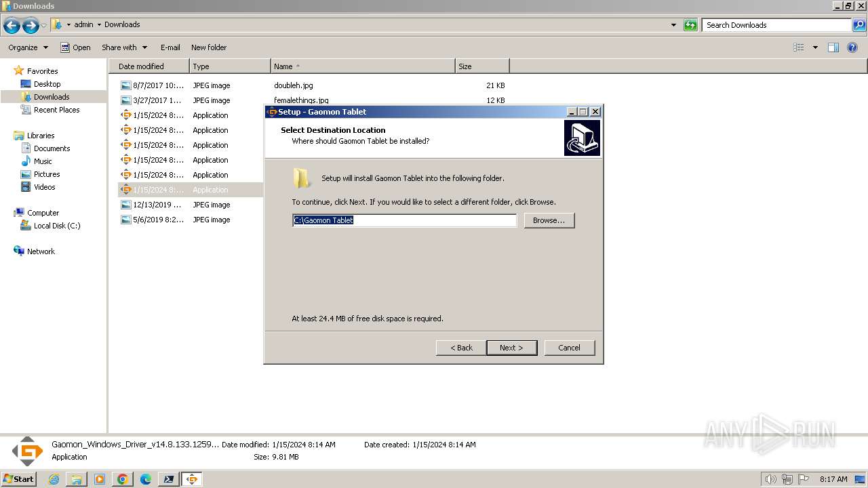Expand Libraries in navigation pane

pos(41,136)
